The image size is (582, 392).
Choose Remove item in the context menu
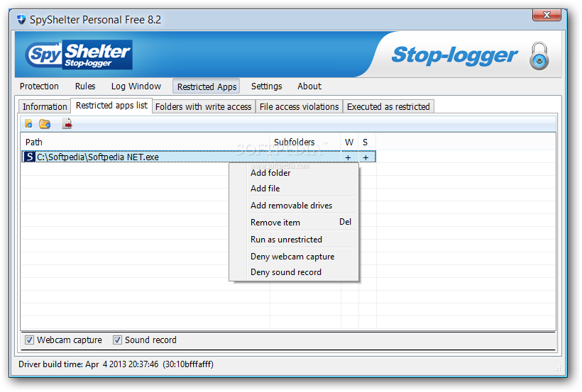tap(294, 223)
